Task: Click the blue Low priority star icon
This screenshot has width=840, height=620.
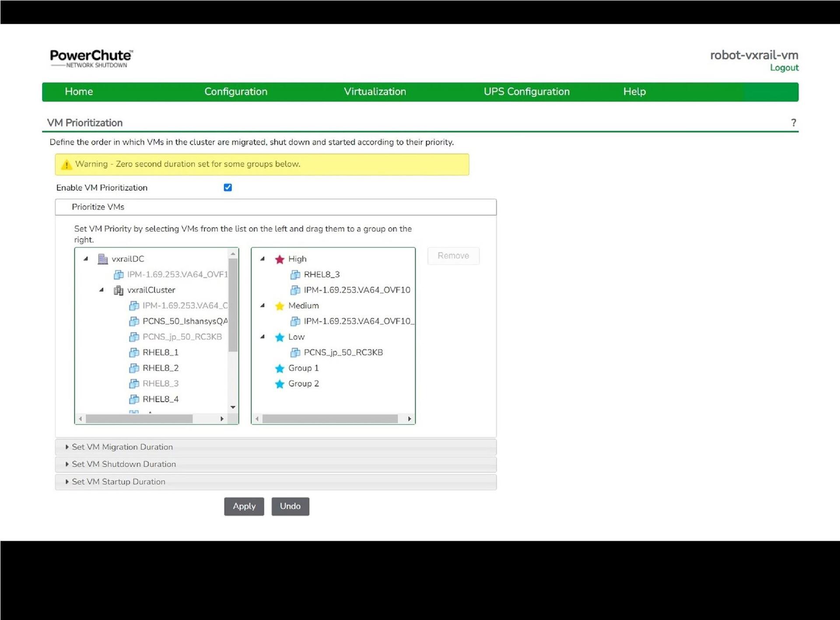Action: pos(280,337)
